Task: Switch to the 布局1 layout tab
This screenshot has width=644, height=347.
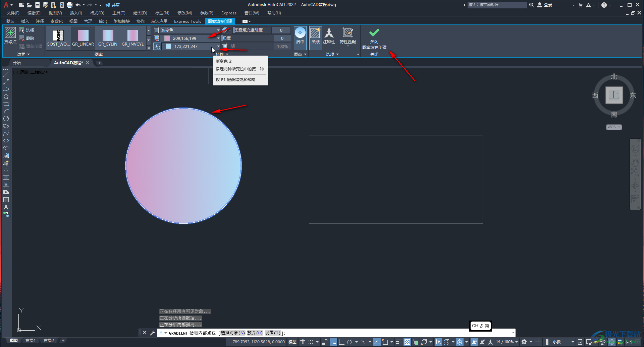Action: pos(31,341)
